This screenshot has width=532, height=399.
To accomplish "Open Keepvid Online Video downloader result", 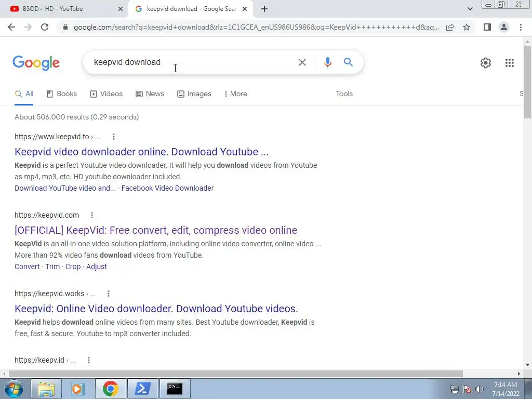I will (x=156, y=309).
